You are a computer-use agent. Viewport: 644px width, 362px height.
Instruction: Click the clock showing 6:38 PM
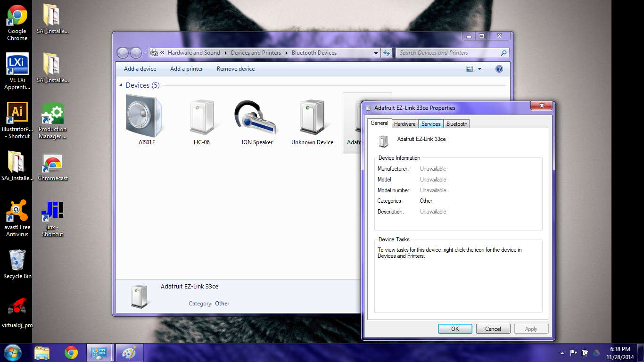[620, 349]
